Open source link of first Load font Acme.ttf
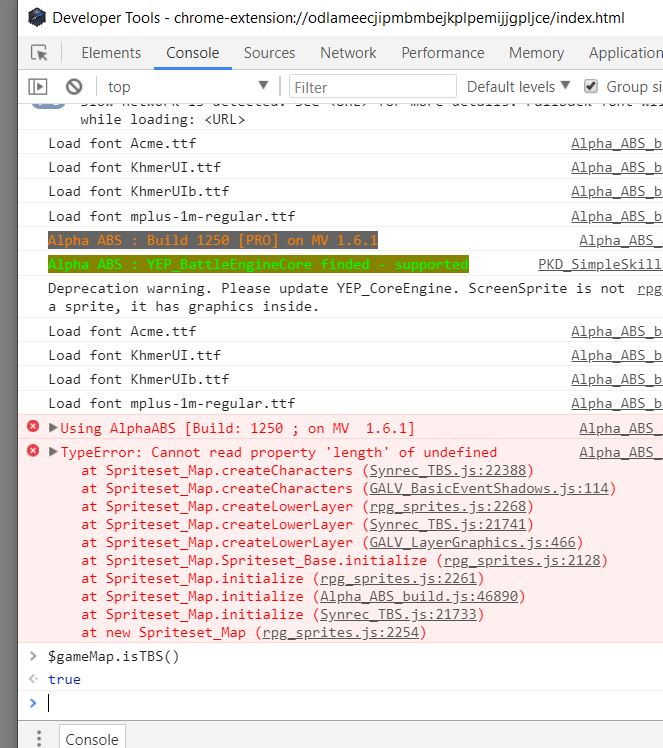This screenshot has height=748, width=663. [x=616, y=144]
